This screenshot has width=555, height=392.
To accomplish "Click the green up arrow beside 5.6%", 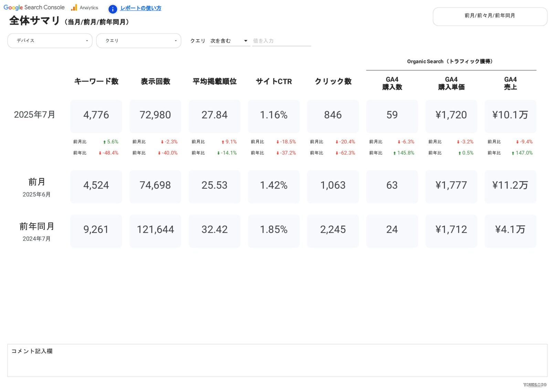I will coord(104,142).
